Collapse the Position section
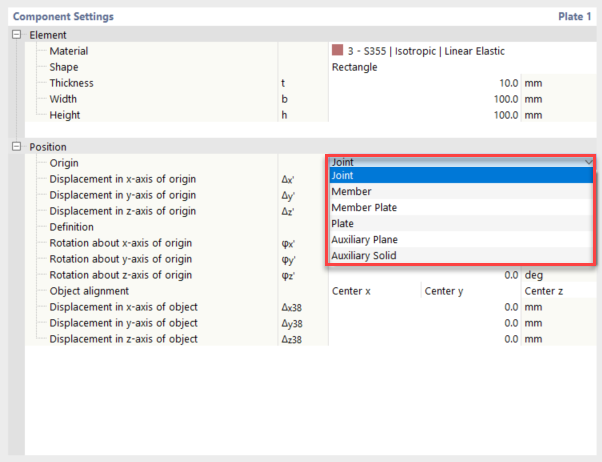The width and height of the screenshot is (602, 462). 16,147
